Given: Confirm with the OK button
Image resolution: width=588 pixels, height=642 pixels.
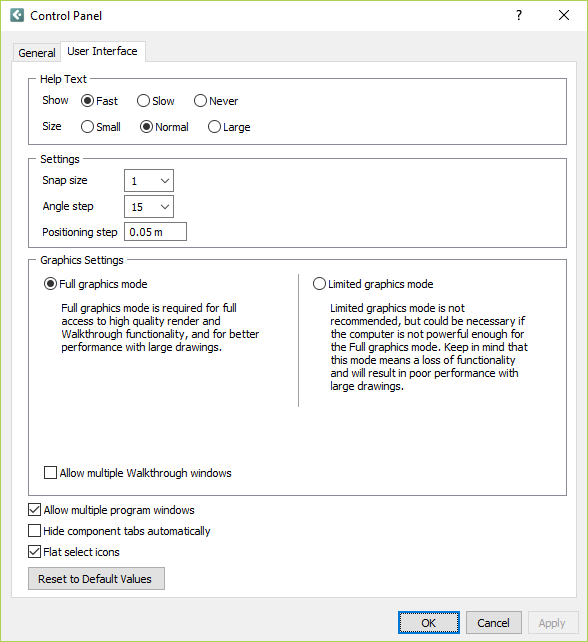Looking at the screenshot, I should pyautogui.click(x=429, y=623).
